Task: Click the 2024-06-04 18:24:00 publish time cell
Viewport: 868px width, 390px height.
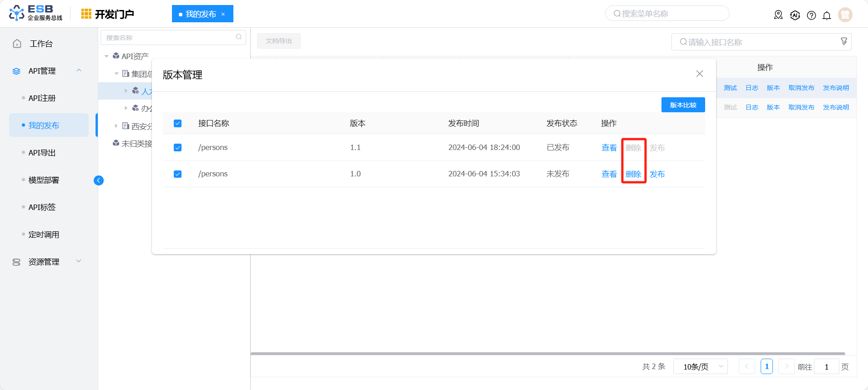Action: 484,147
